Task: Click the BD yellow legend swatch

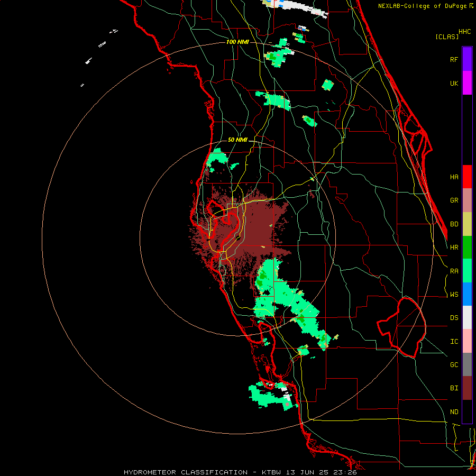Action: (467, 224)
